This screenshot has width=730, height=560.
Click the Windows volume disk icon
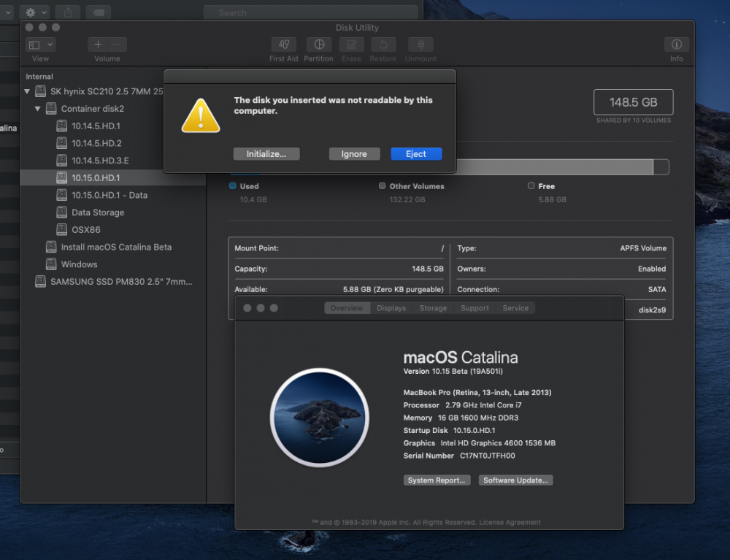click(51, 264)
